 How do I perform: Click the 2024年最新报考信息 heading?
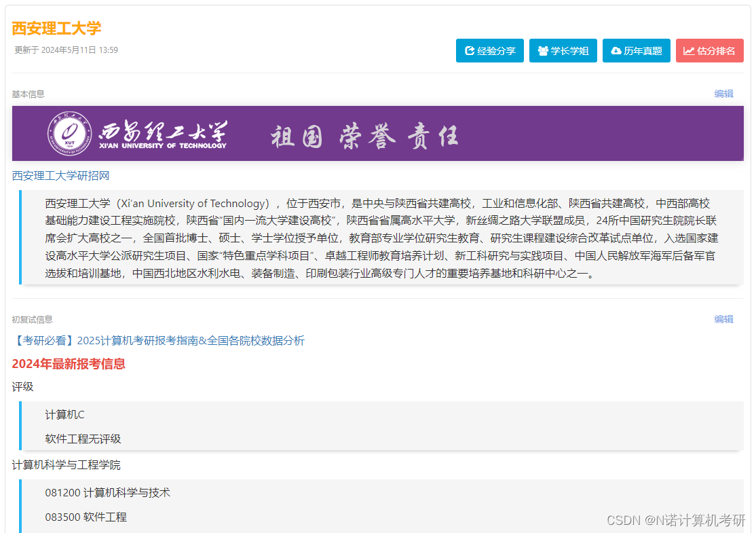click(69, 364)
